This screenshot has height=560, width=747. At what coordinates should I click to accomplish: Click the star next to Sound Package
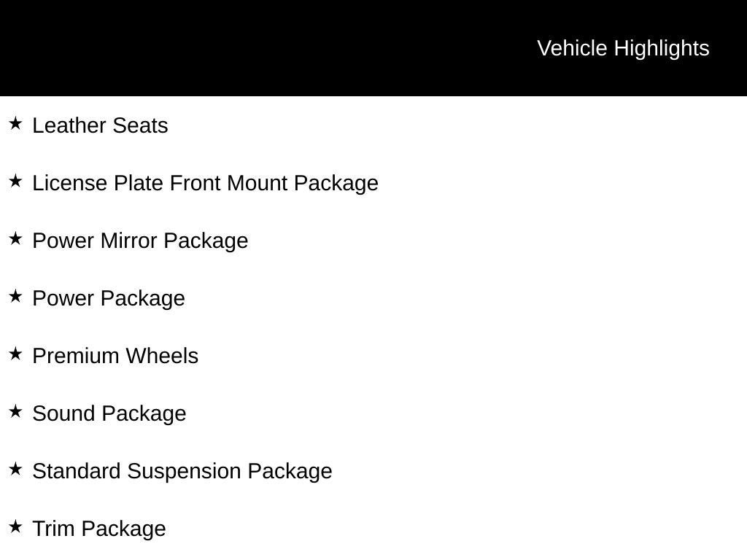[x=15, y=411]
